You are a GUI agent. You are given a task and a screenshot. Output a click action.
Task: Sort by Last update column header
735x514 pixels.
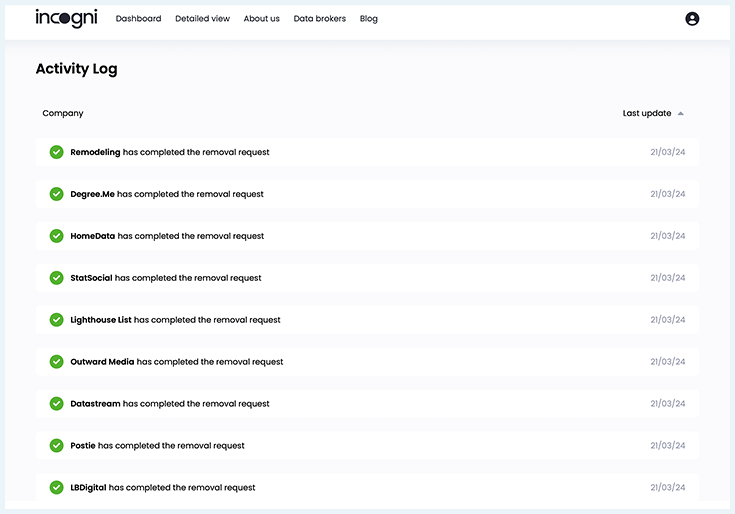(x=647, y=113)
